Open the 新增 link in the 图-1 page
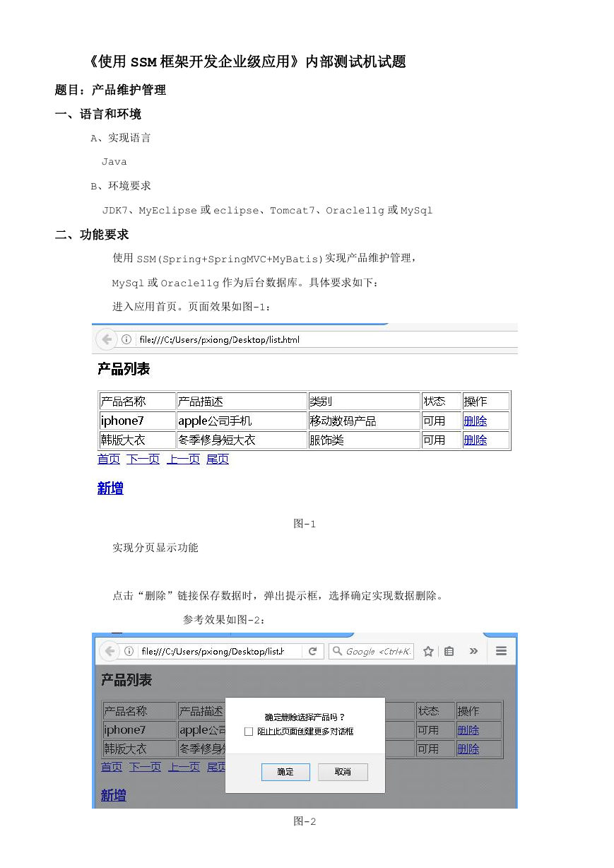Screen dimensions: 614x868 tap(110, 488)
